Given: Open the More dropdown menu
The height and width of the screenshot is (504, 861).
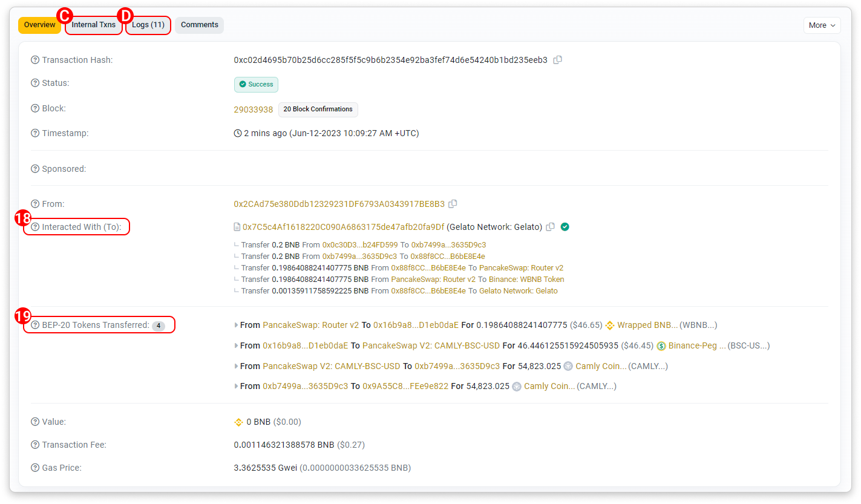Looking at the screenshot, I should pos(822,25).
